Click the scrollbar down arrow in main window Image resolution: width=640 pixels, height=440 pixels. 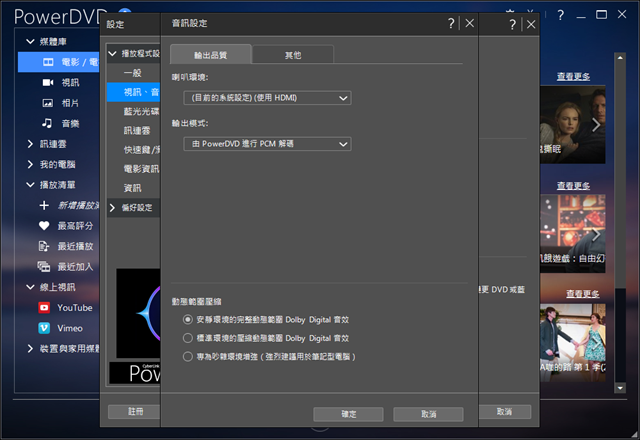click(620, 388)
